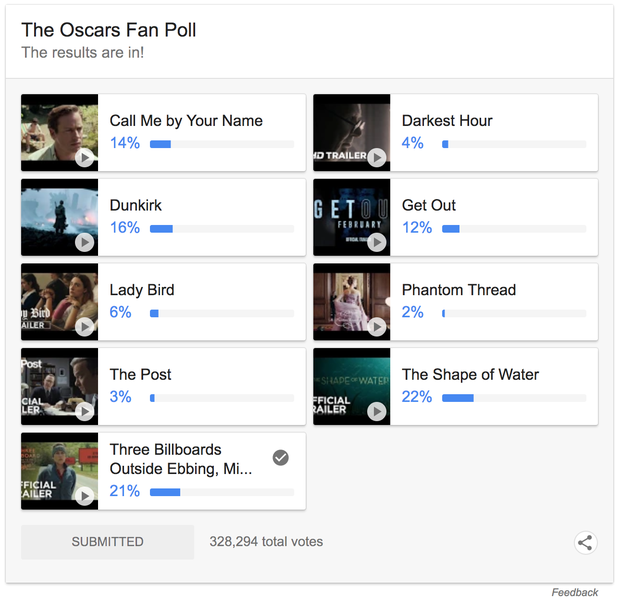Click 'The results are in!' subtitle

pos(83,52)
